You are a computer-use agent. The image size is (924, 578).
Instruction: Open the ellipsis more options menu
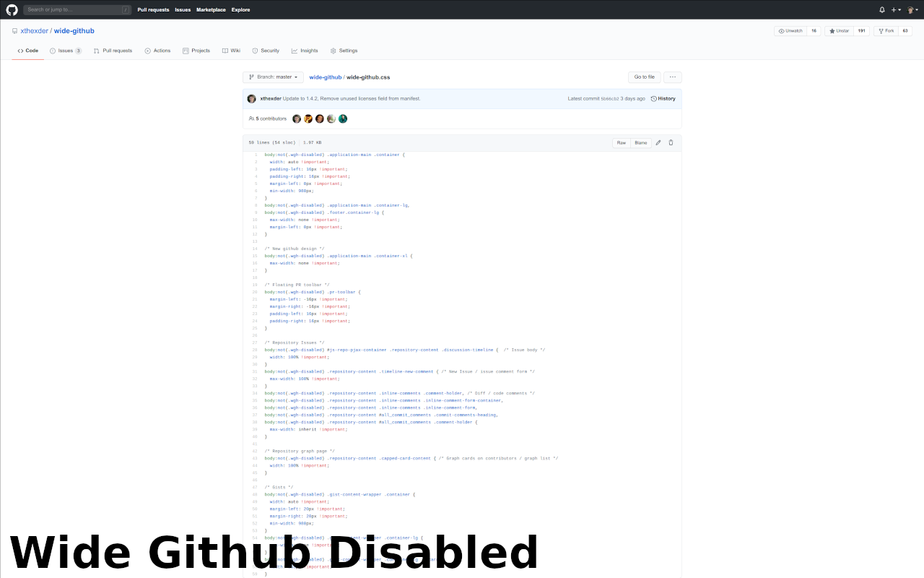(672, 77)
